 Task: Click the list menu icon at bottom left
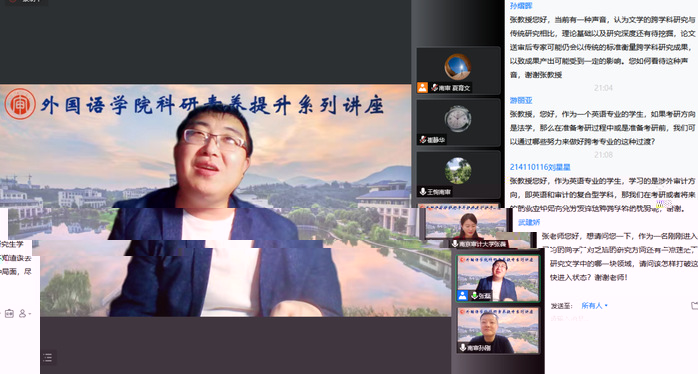coord(48,358)
